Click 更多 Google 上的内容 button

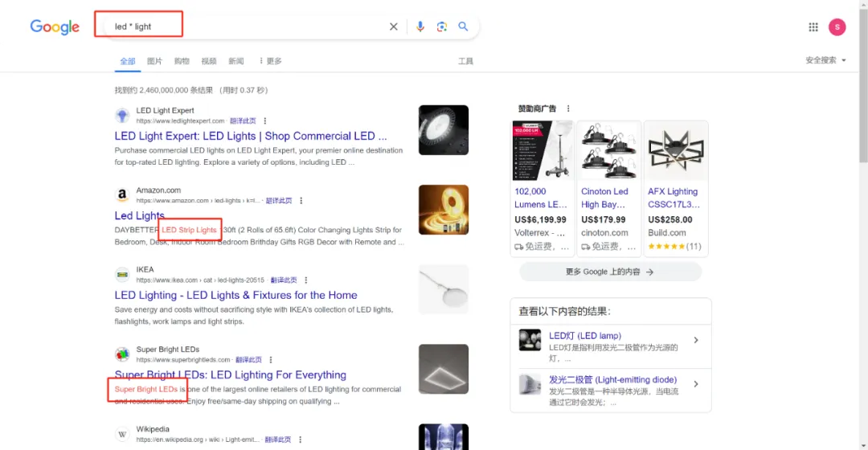coord(610,272)
